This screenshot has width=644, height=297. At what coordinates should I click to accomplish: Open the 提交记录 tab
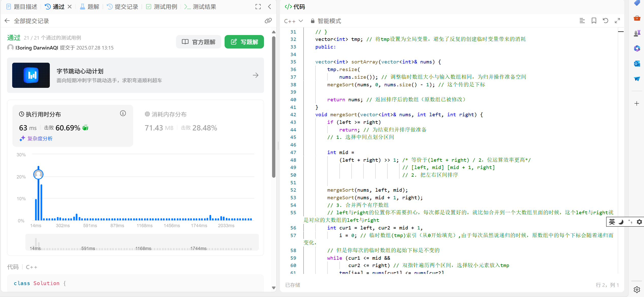pyautogui.click(x=123, y=7)
